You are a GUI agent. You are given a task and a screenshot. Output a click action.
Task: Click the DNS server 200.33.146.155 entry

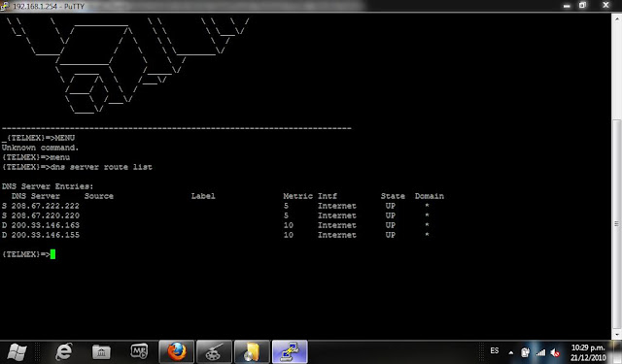click(46, 235)
